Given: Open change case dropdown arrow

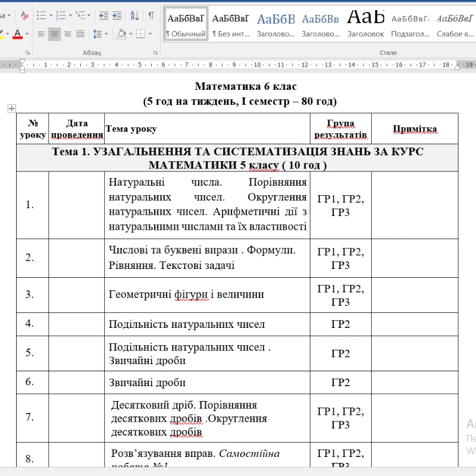Looking at the screenshot, I should 9,15.
